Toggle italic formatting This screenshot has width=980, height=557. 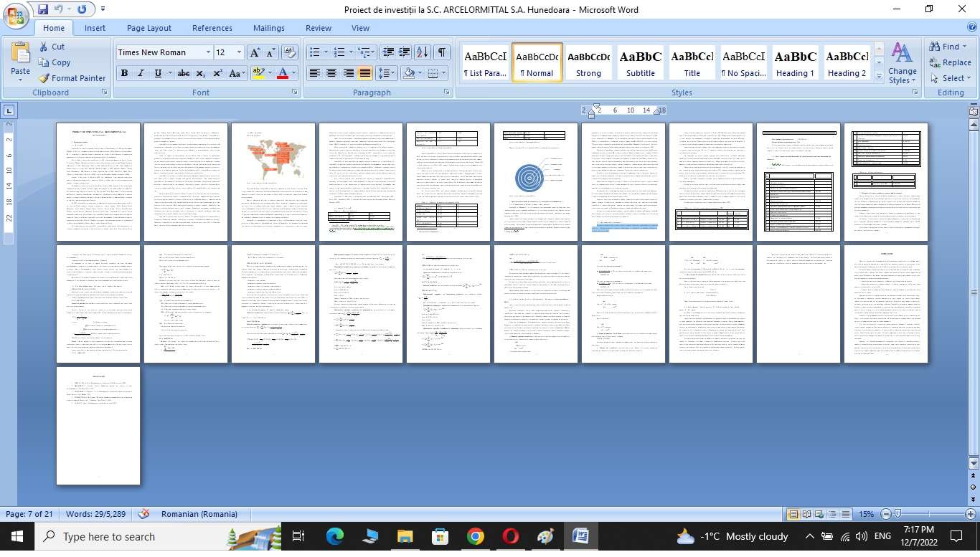click(x=141, y=73)
